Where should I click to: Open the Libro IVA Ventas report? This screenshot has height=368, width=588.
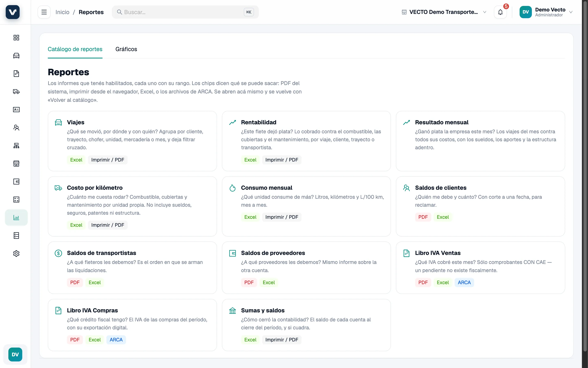[480, 267]
